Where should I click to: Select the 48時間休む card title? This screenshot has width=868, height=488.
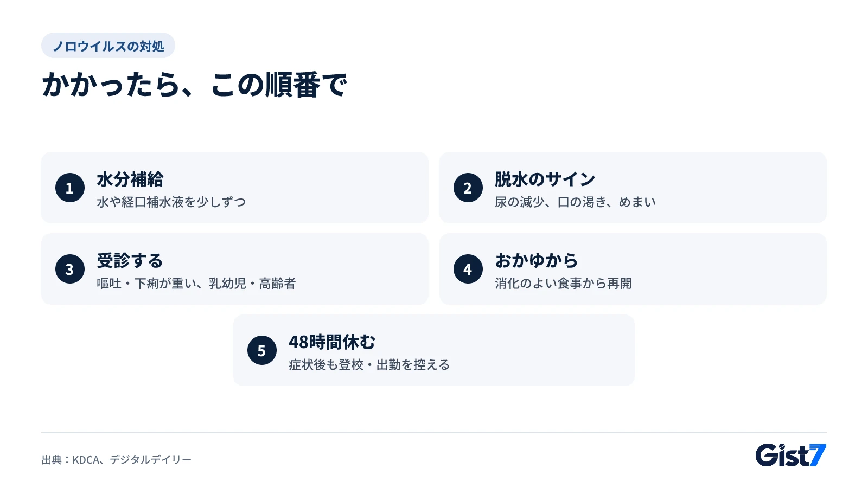[332, 342]
